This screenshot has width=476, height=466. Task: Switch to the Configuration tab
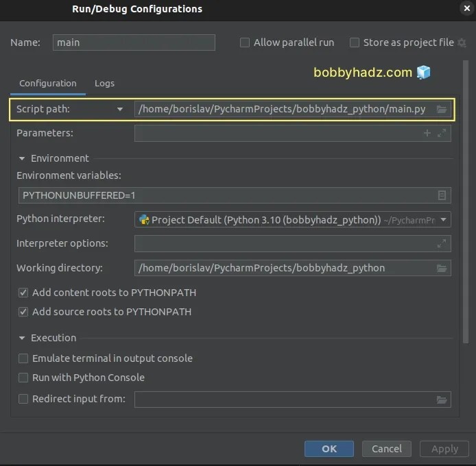point(48,84)
